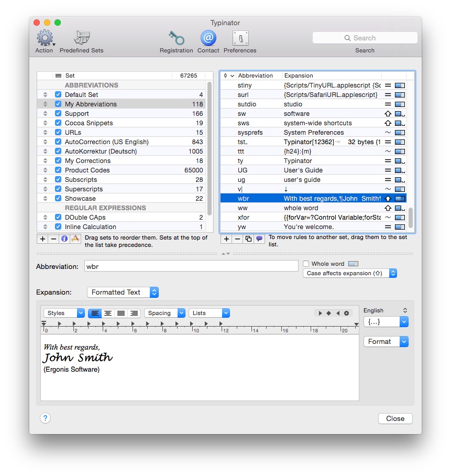Open Preferences from the toolbar
451x476 pixels.
[x=240, y=39]
